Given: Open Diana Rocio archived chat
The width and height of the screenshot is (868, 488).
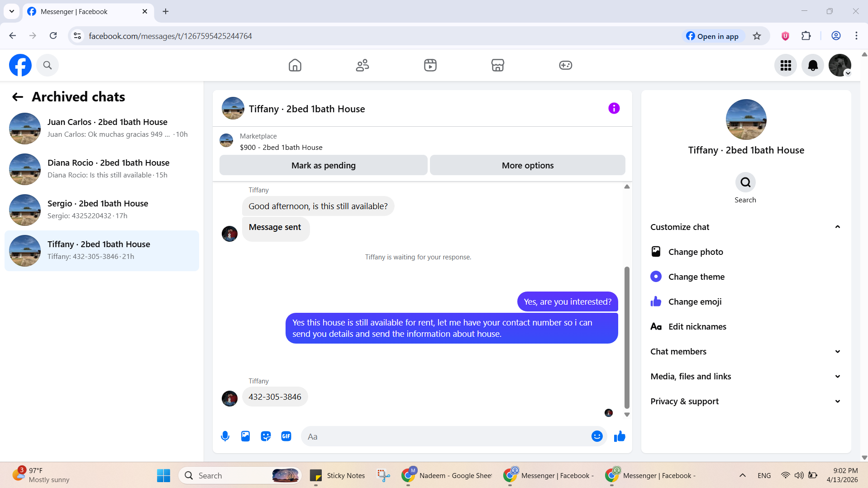Looking at the screenshot, I should pyautogui.click(x=102, y=169).
